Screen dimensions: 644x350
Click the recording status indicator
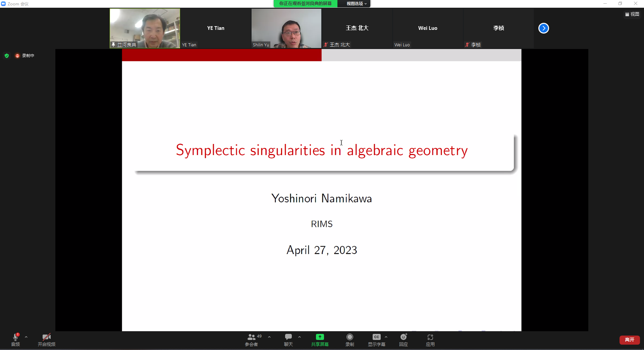tap(25, 56)
